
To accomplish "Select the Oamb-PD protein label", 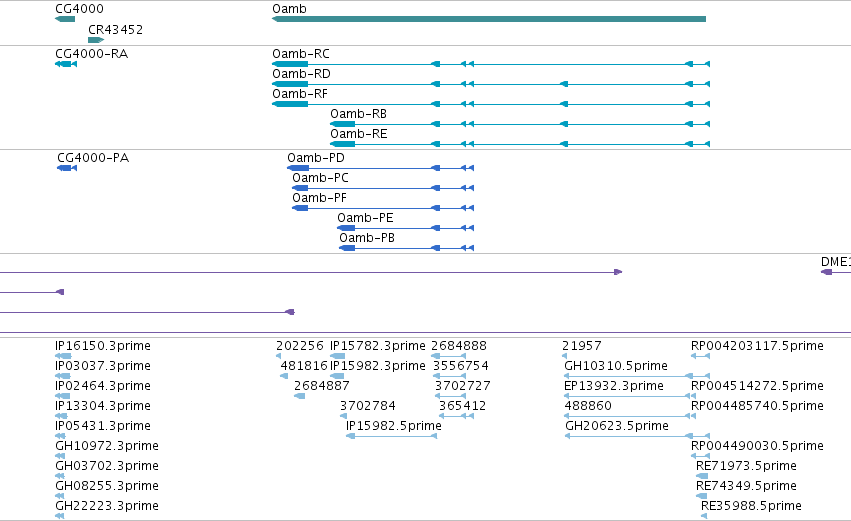I will [x=316, y=158].
